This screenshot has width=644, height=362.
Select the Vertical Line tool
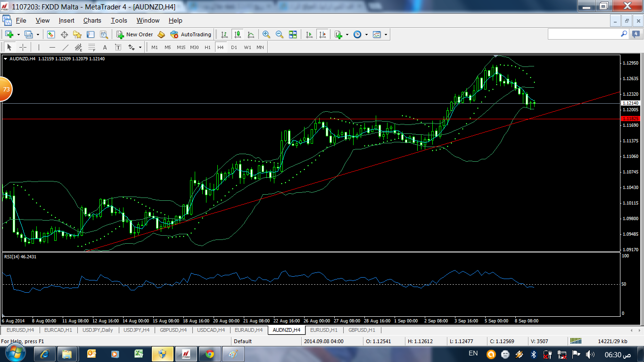tap(39, 47)
